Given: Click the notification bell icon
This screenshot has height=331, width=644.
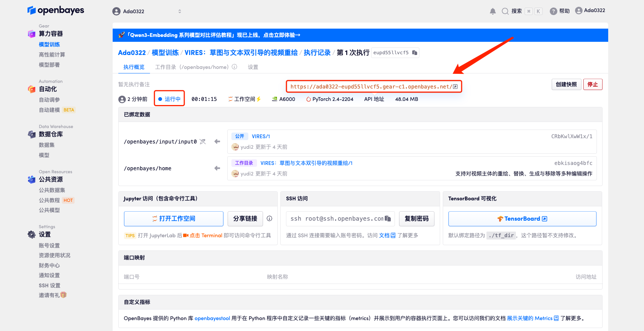Looking at the screenshot, I should (493, 11).
